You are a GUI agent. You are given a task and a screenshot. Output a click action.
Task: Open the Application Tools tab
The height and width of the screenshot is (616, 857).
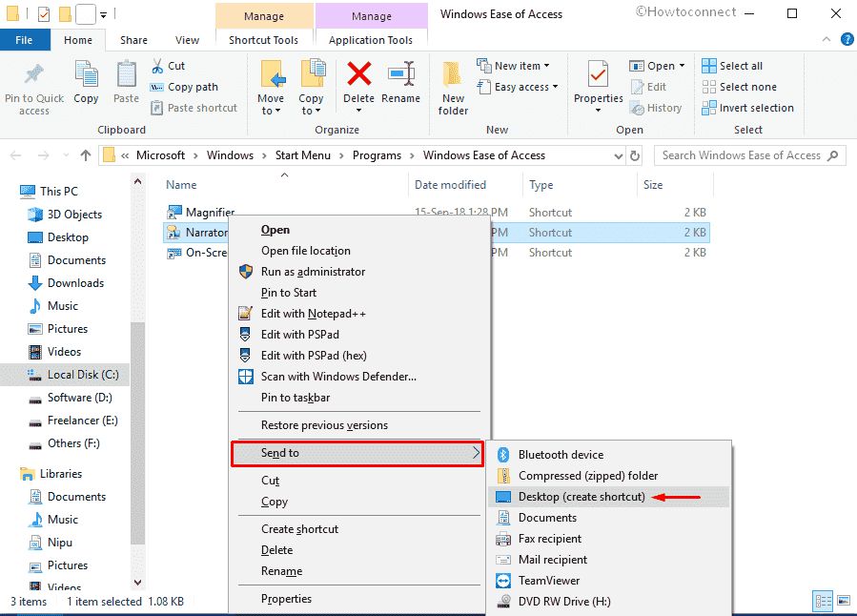point(371,40)
